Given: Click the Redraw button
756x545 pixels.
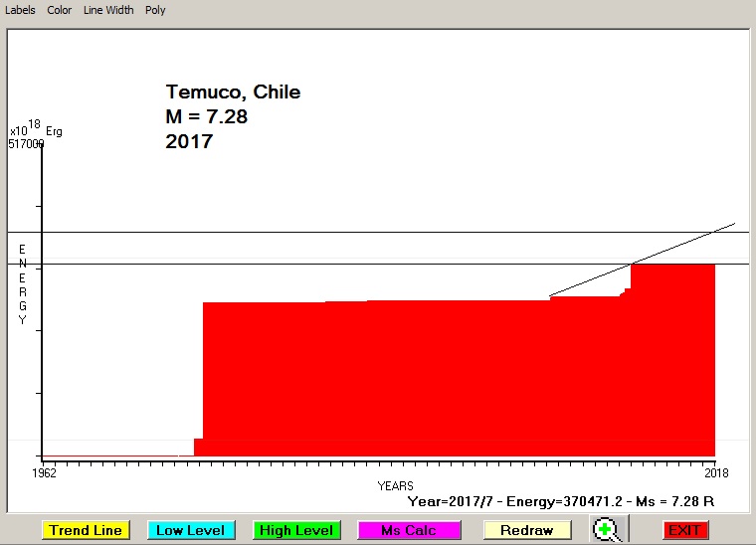Looking at the screenshot, I should [x=527, y=530].
